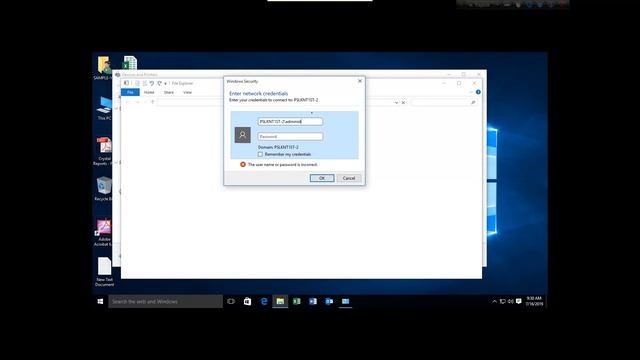This screenshot has height=360, width=640.
Task: Open the Home tab in File Explorer
Action: (x=149, y=93)
